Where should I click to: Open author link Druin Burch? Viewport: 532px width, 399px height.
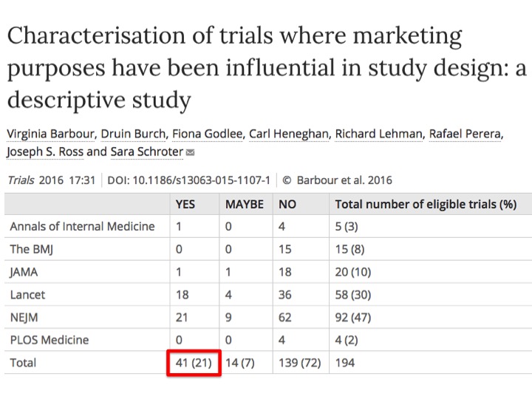coord(133,134)
